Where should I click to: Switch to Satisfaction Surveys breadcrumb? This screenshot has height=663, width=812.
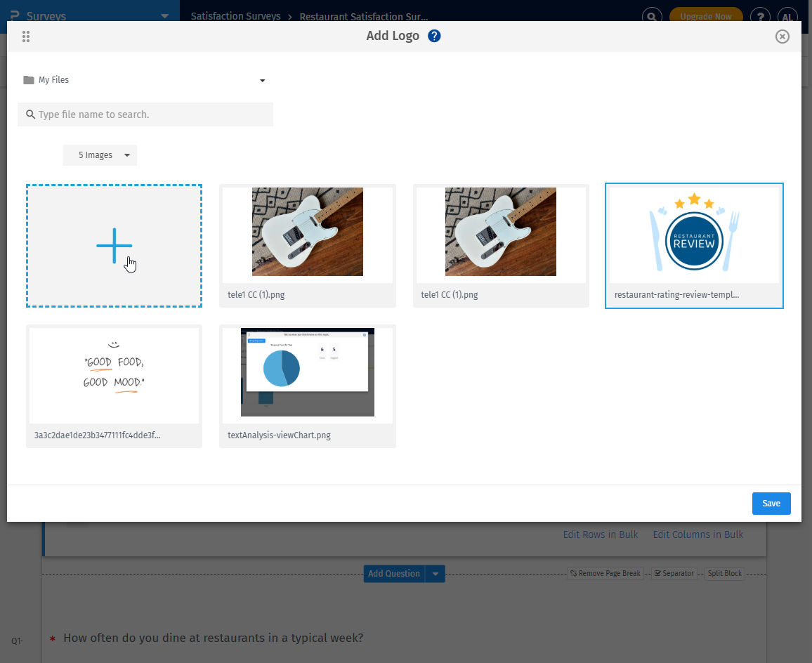(x=235, y=16)
